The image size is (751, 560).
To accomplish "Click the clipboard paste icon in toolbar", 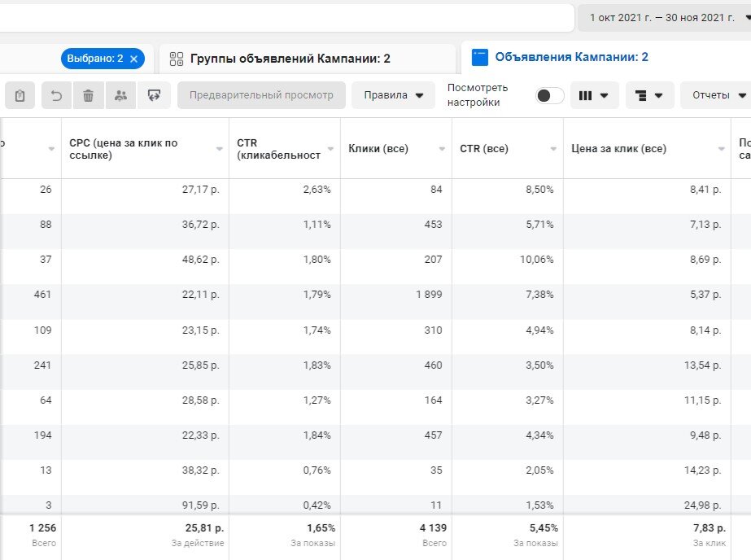I will 20,95.
